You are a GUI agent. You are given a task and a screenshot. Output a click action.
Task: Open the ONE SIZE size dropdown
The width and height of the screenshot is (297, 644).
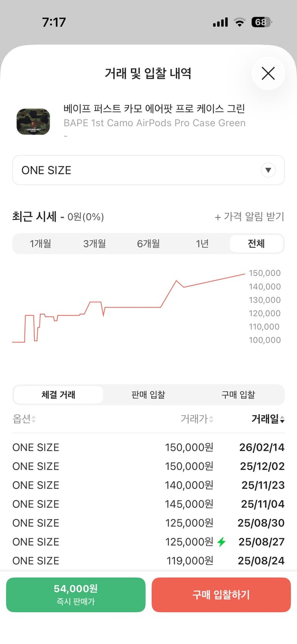148,170
